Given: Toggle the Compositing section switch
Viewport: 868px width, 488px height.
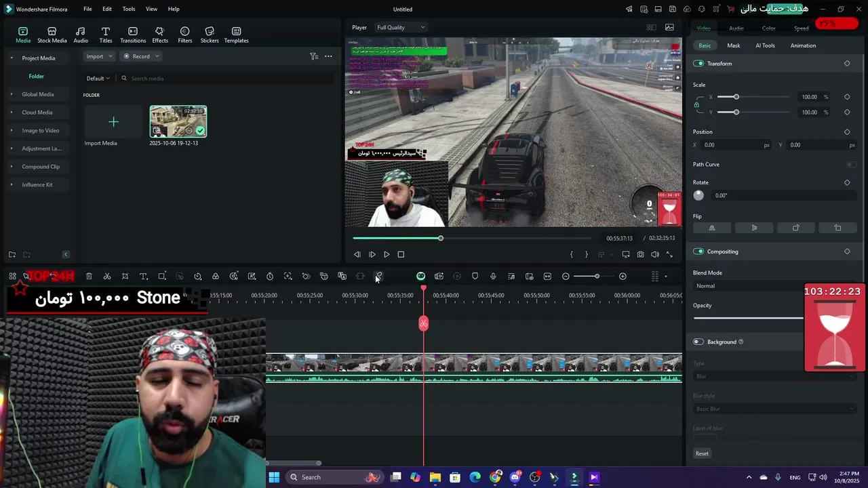Looking at the screenshot, I should pos(698,251).
